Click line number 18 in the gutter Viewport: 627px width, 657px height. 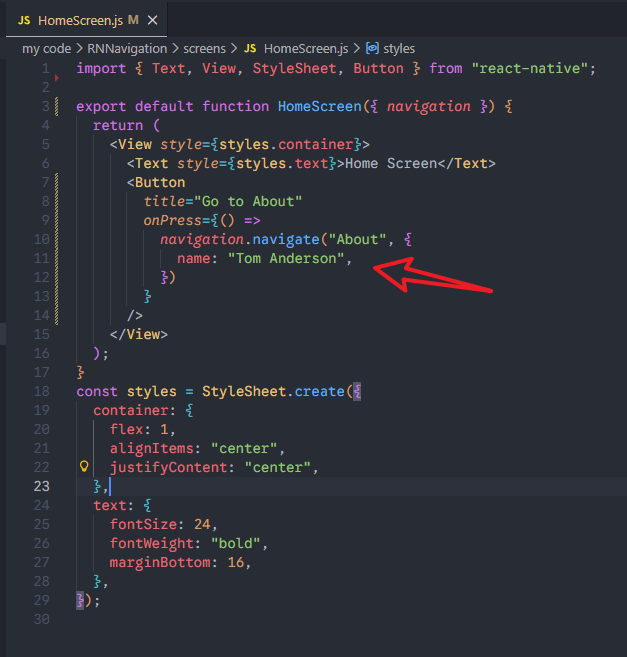click(x=41, y=391)
